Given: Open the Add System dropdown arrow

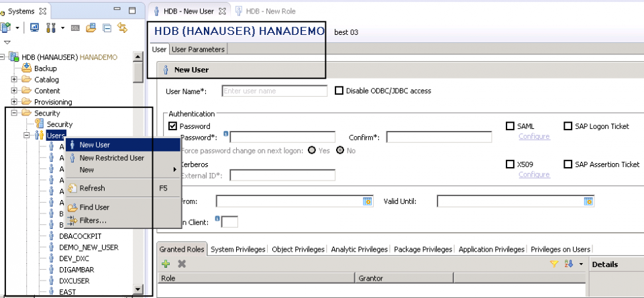Looking at the screenshot, I should click(x=17, y=28).
